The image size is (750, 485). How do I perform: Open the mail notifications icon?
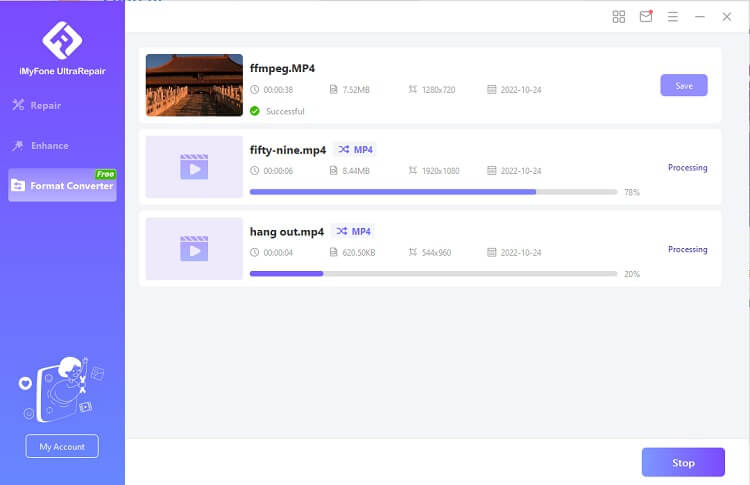click(646, 16)
